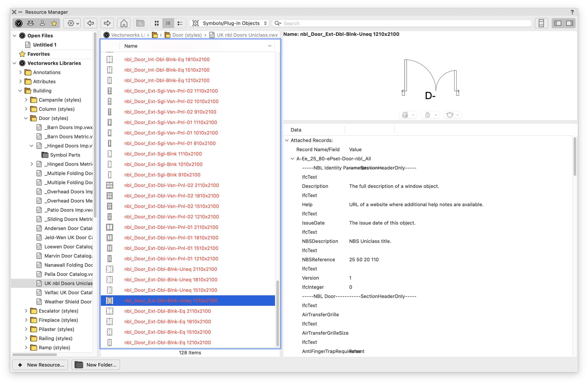Select the User Libraries person icon
588x384 pixels.
point(42,23)
